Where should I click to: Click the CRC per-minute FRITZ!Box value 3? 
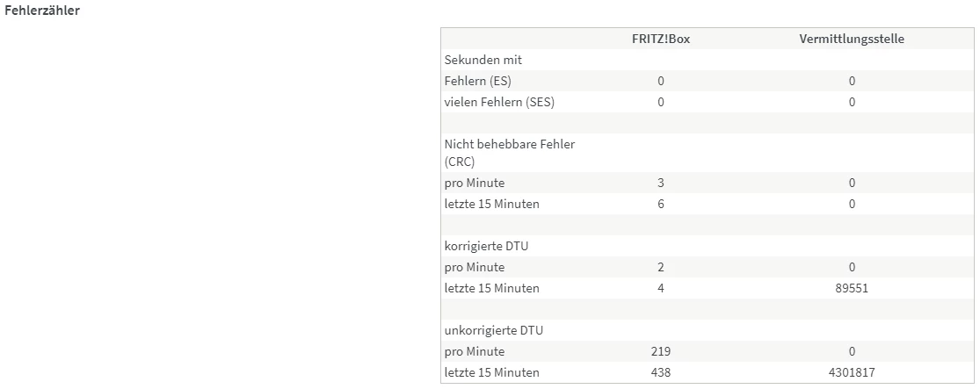661,183
